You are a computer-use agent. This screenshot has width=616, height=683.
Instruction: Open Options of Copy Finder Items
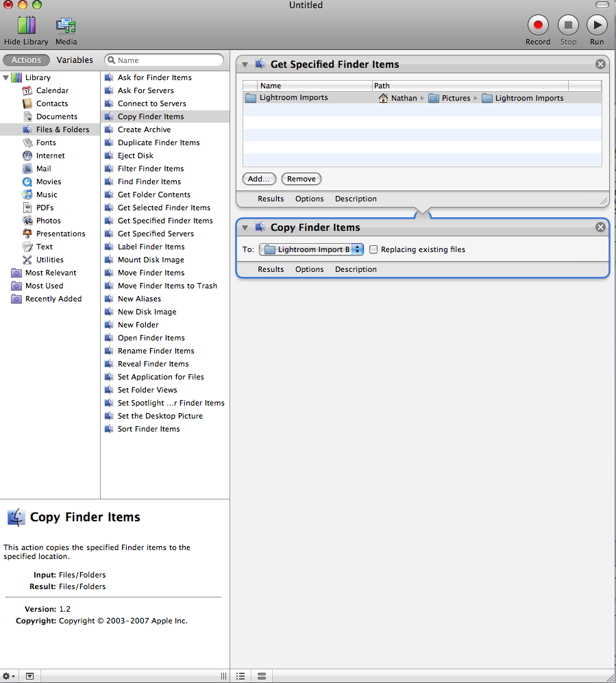click(309, 269)
